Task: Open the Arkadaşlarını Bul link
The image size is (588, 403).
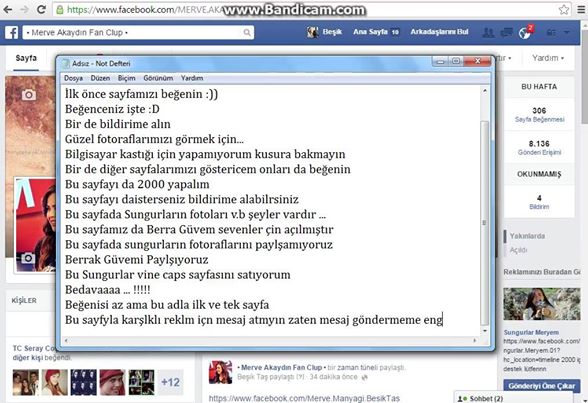Action: (x=439, y=32)
